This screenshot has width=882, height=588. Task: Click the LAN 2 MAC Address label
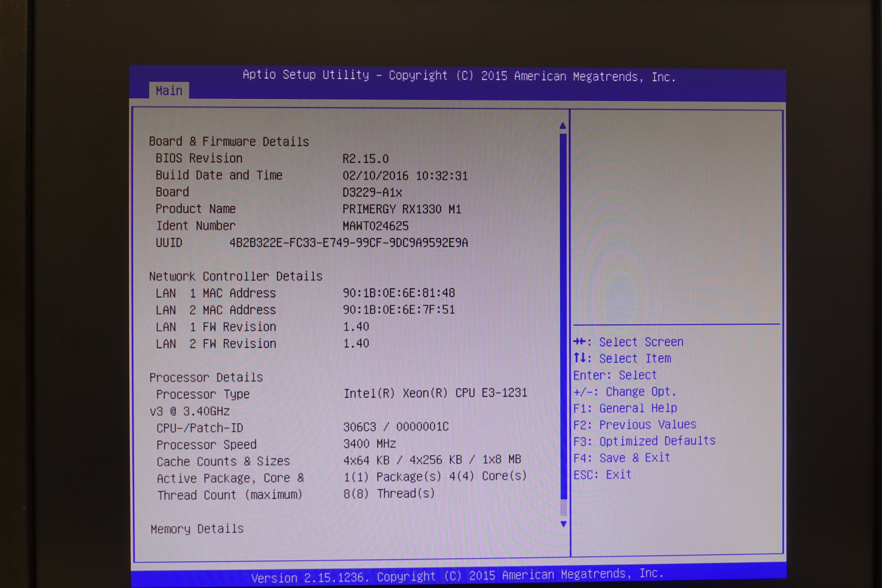click(x=216, y=310)
